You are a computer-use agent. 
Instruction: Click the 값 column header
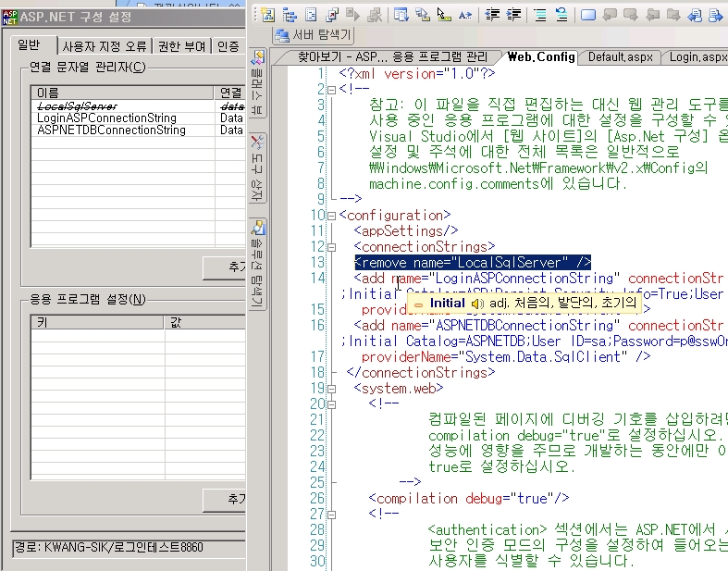point(204,322)
